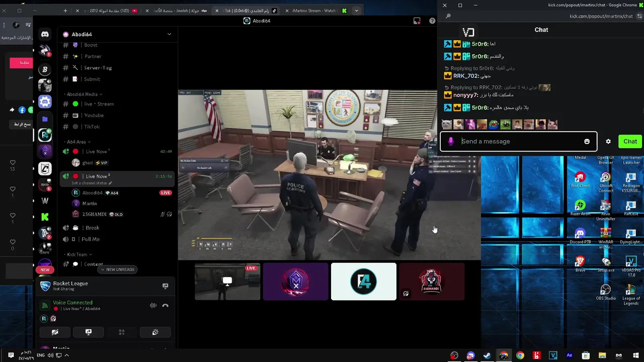Jump to NEW UNREADS channels

(117, 269)
